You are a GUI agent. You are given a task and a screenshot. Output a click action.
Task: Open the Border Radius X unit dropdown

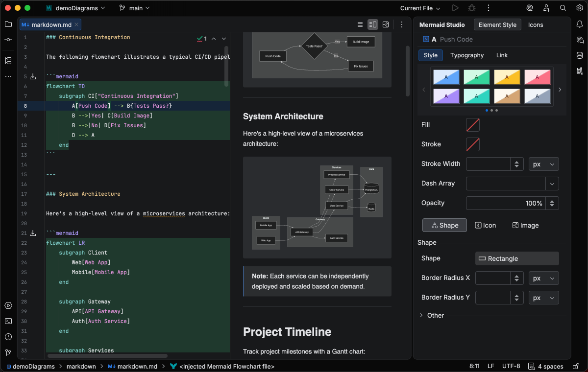544,278
